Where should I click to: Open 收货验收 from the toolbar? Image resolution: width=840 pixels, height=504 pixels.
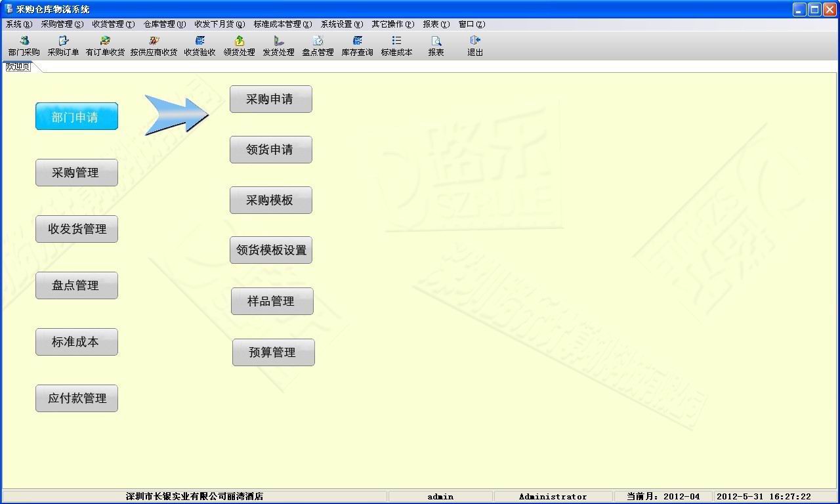click(x=199, y=46)
